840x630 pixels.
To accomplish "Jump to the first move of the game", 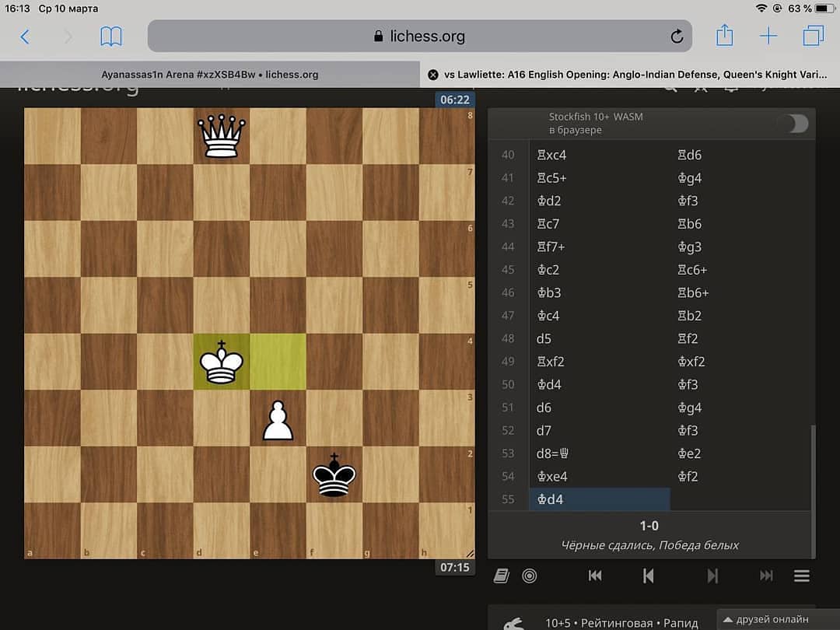I will pos(595,576).
